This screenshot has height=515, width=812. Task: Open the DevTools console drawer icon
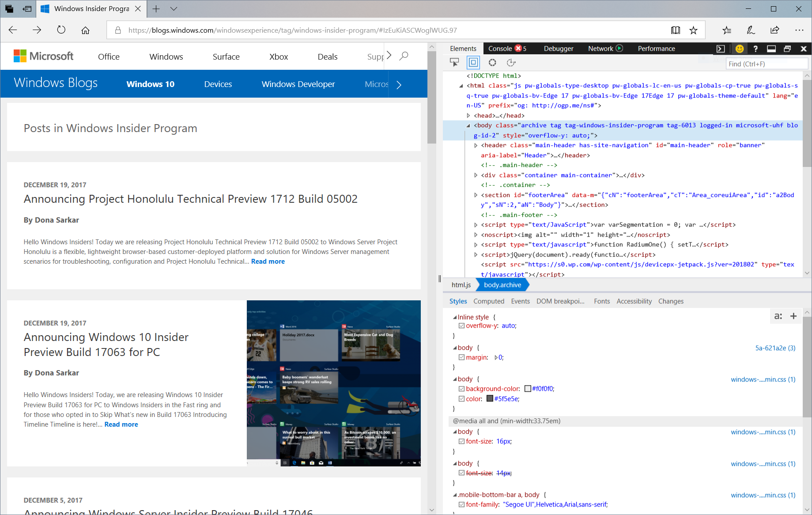pyautogui.click(x=721, y=49)
